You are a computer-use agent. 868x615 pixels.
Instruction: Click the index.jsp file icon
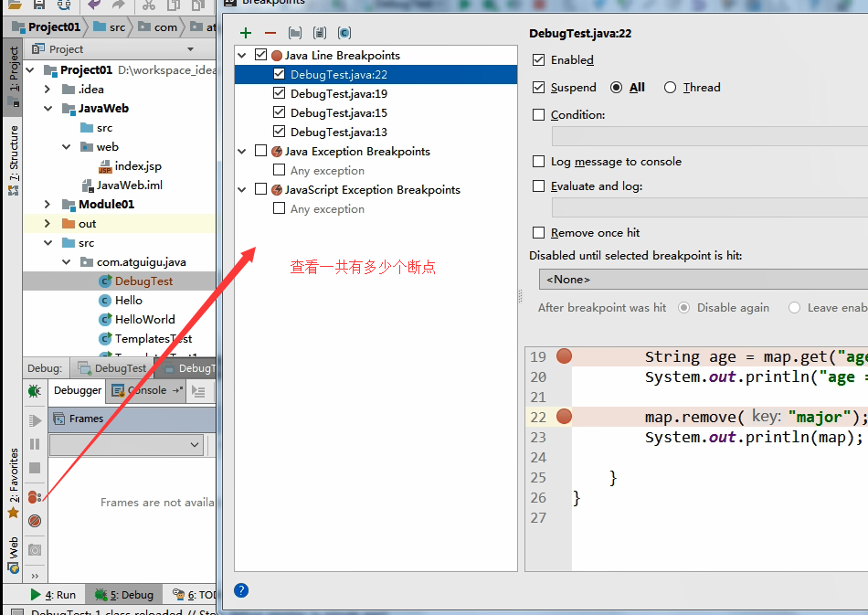[x=105, y=166]
